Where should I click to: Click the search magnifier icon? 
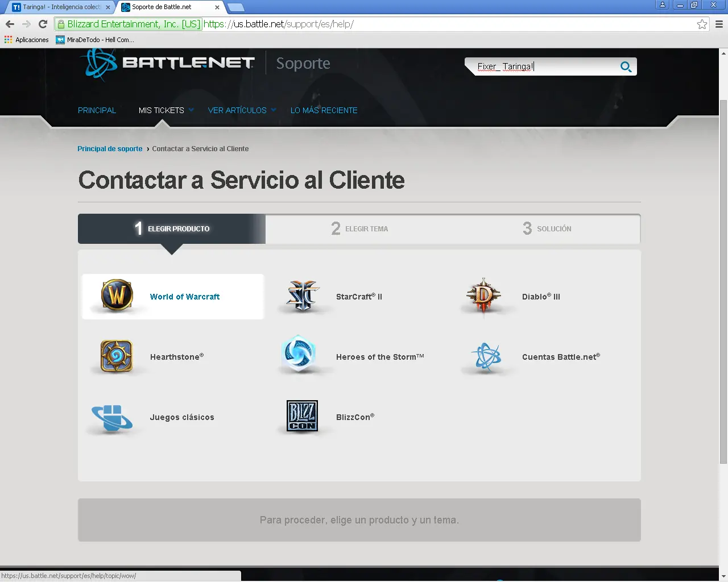coord(626,66)
